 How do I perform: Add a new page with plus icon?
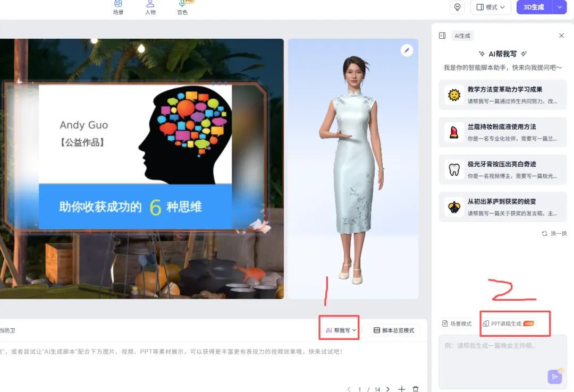pos(402,389)
